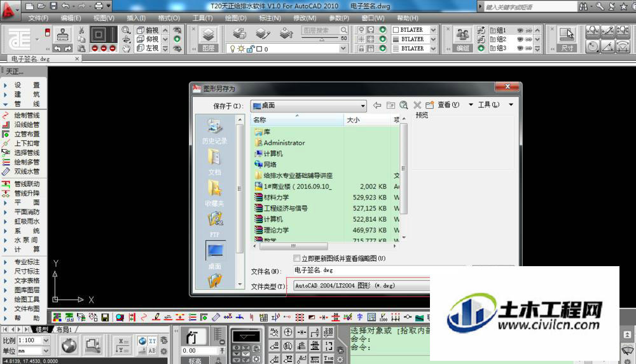This screenshot has width=636, height=364.
Task: Click the create new folder icon in dialog
Action: [x=429, y=105]
